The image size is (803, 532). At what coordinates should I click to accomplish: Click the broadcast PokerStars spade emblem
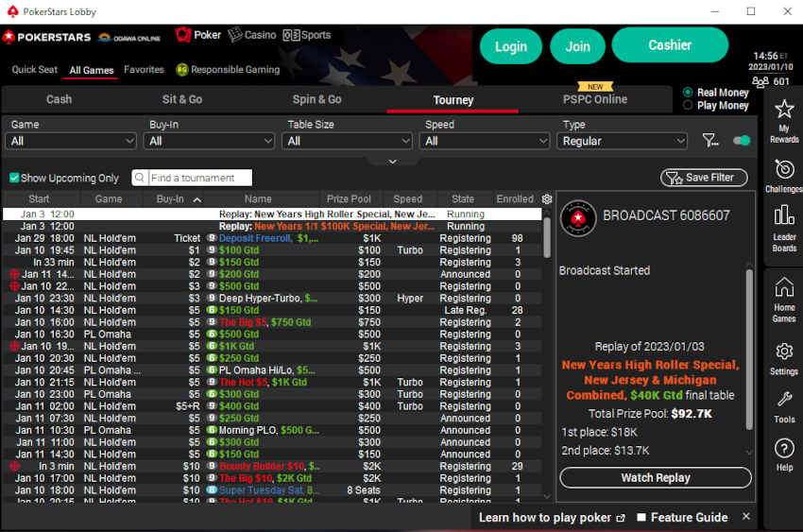(578, 217)
